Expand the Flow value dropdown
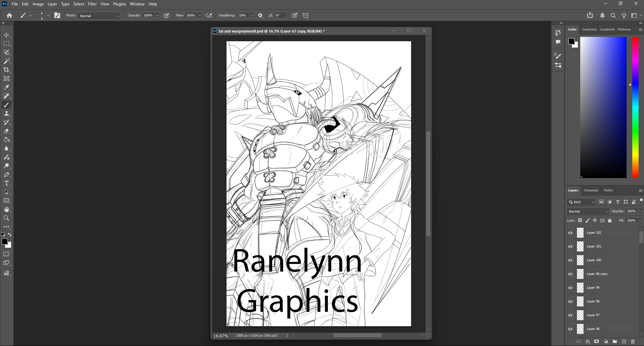Image resolution: width=644 pixels, height=346 pixels. click(x=200, y=15)
